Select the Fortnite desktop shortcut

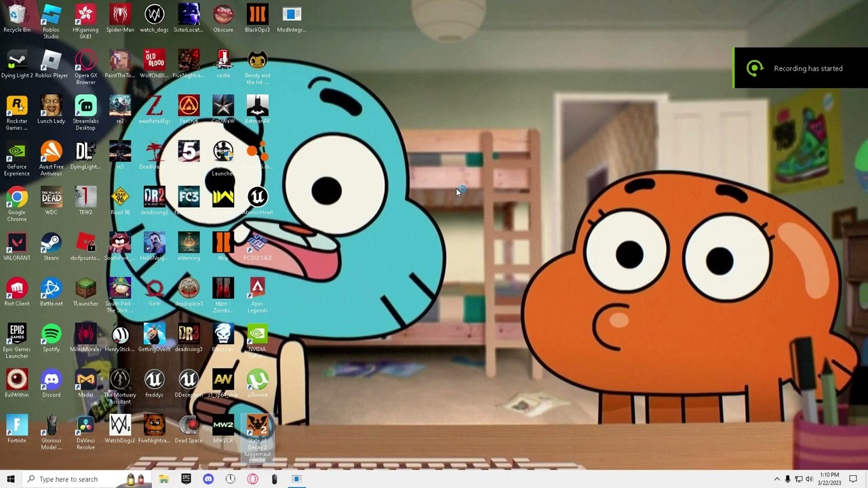17,428
